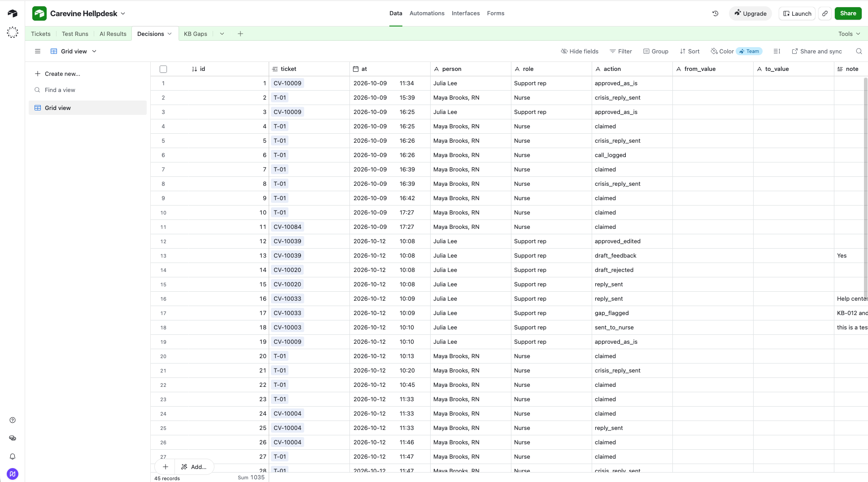Go to the Interfaces section
868x482 pixels.
point(466,13)
